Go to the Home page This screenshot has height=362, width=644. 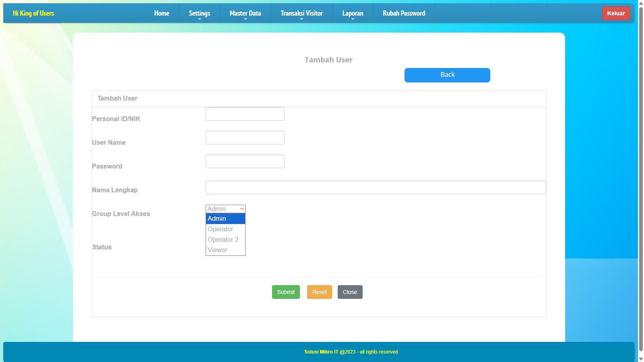click(x=161, y=13)
